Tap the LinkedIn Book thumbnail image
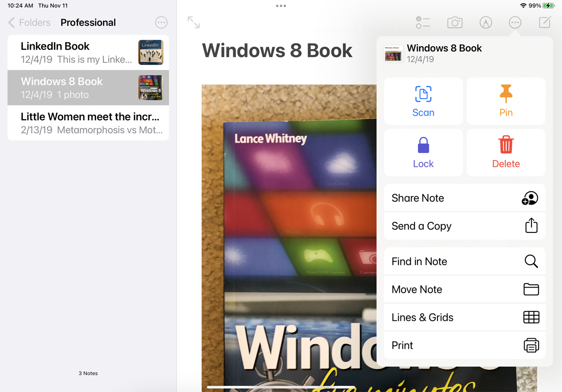 [151, 52]
